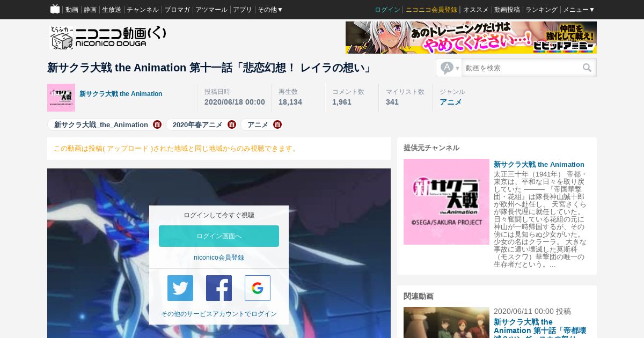Open ブロマガ in the top navigation
Viewport: 644px width, 338px height.
[177, 10]
